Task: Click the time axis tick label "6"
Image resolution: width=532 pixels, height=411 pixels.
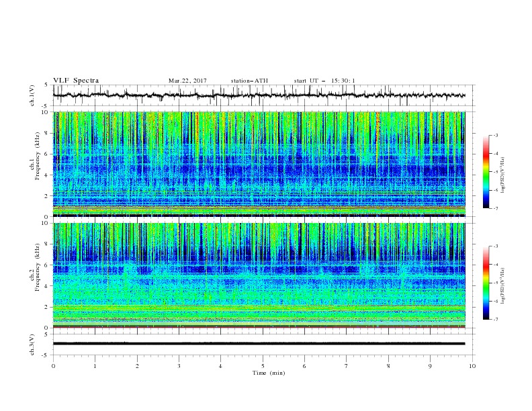Action: pyautogui.click(x=304, y=366)
